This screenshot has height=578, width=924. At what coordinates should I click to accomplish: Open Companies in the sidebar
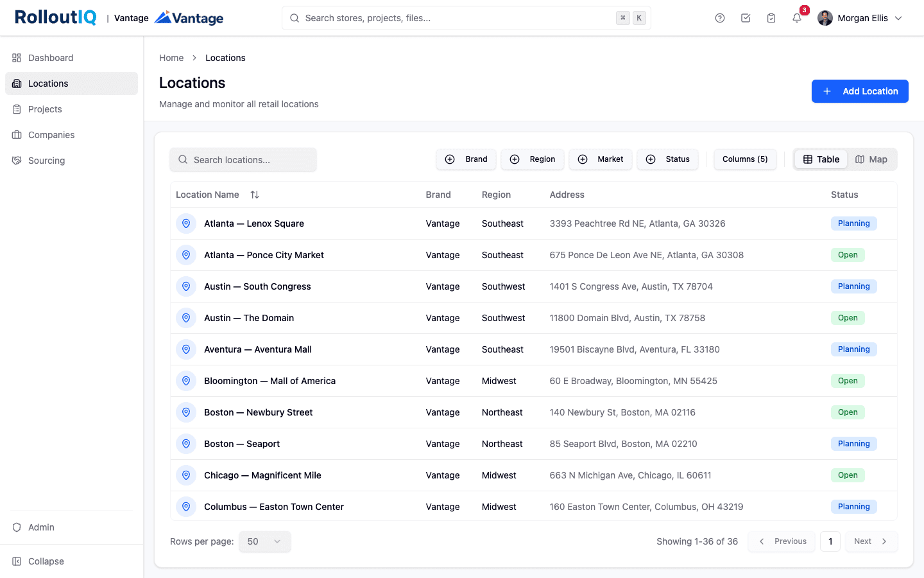71,135
